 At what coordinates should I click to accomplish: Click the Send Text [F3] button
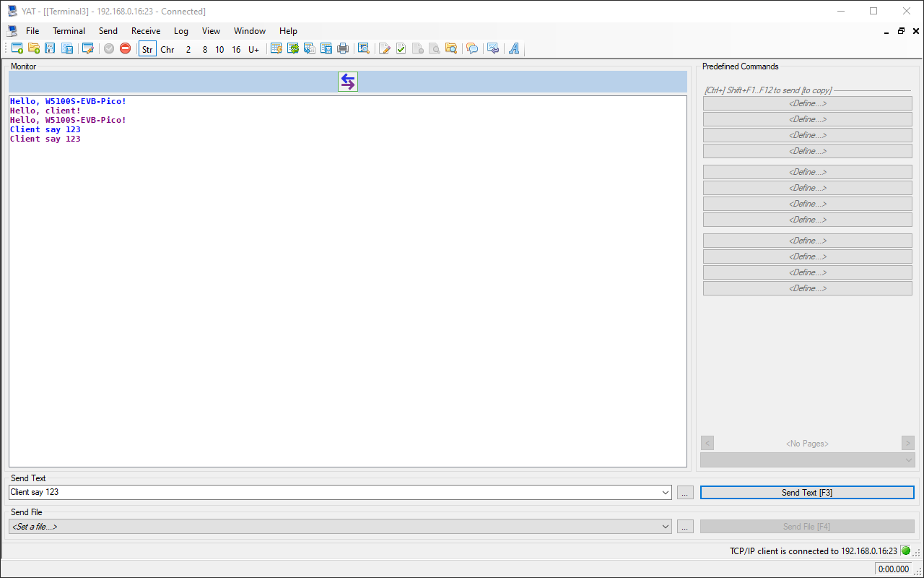click(x=807, y=492)
